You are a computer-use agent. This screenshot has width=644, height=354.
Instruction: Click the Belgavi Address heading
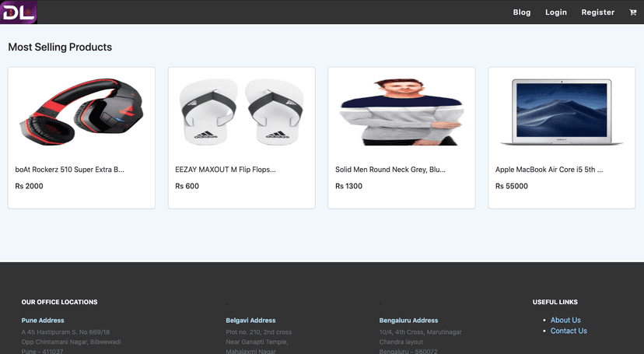[250, 320]
